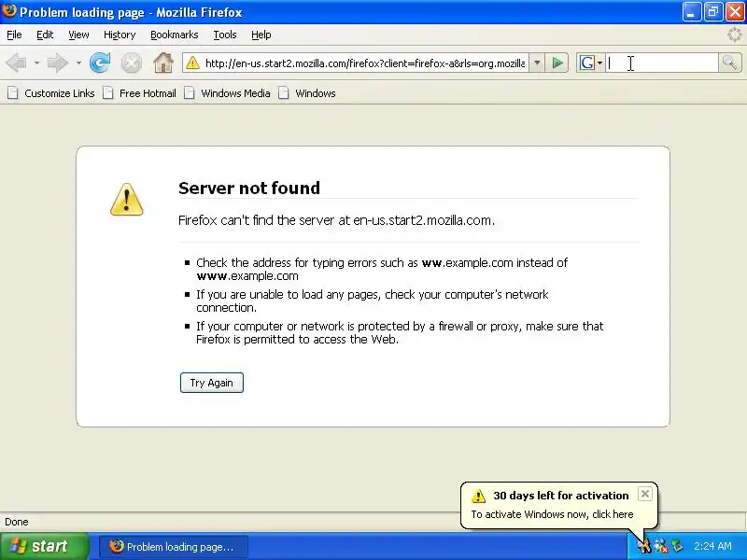747x560 pixels.
Task: Click the Google search engine icon
Action: (x=587, y=63)
